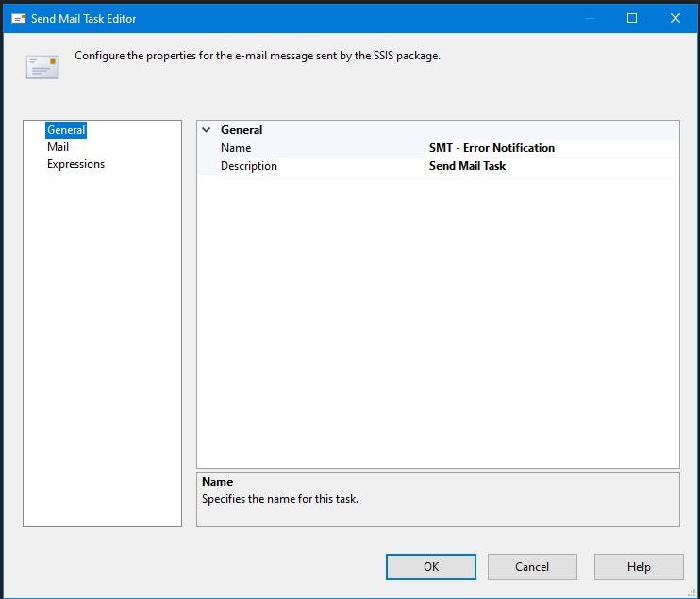
Task: Click the resize grip in dialog corner
Action: 692,592
